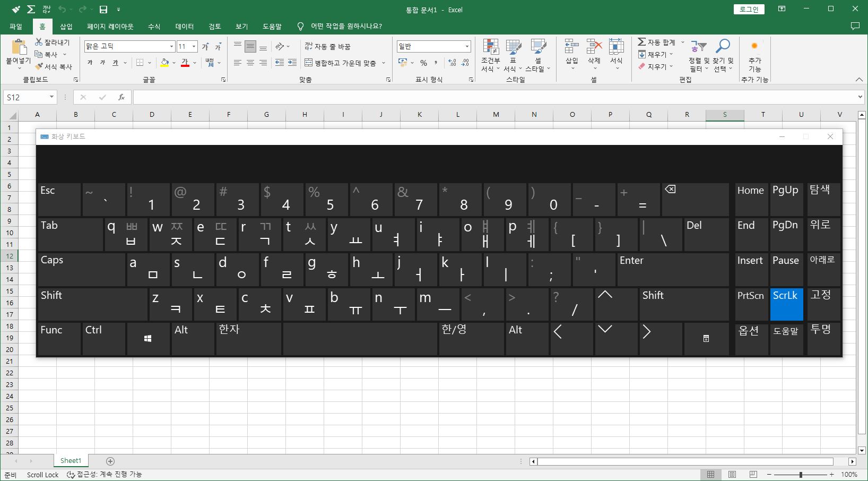Click the PrtScn key on the on-screen keyboard
The height and width of the screenshot is (481, 868).
tap(751, 304)
